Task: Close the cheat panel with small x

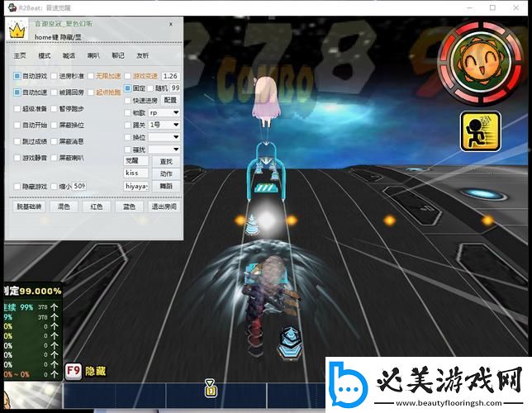Action: pyautogui.click(x=171, y=25)
